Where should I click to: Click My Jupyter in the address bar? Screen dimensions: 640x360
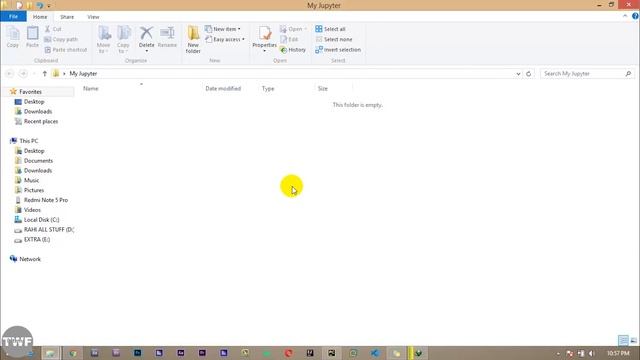tap(83, 73)
